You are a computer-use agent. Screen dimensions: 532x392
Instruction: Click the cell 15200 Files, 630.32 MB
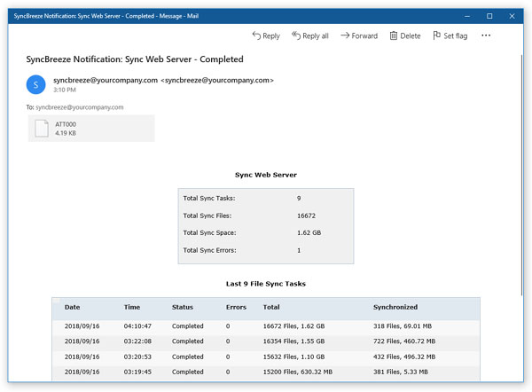click(298, 372)
